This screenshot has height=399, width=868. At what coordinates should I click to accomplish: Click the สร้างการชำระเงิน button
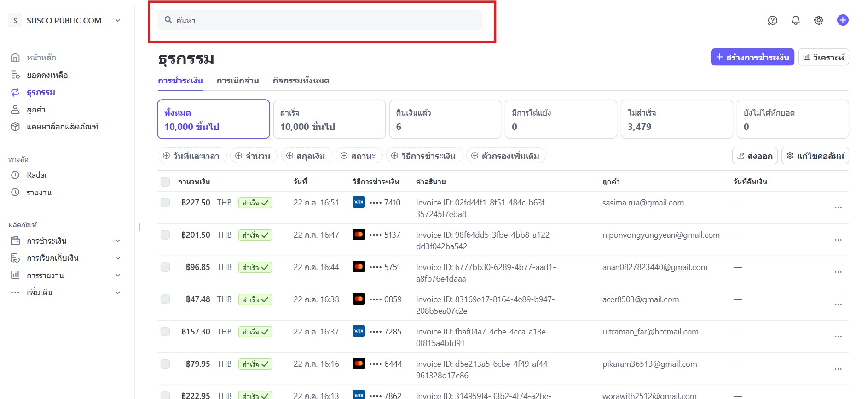pos(752,57)
